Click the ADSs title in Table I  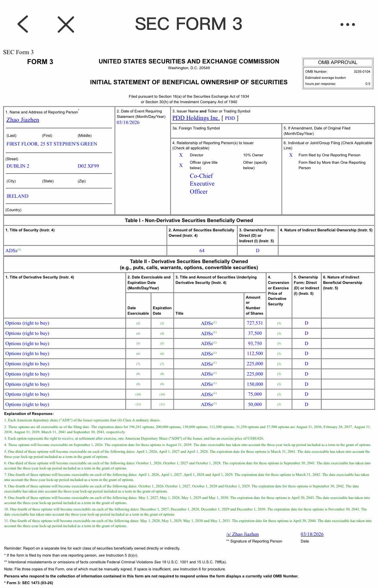click(x=13, y=251)
